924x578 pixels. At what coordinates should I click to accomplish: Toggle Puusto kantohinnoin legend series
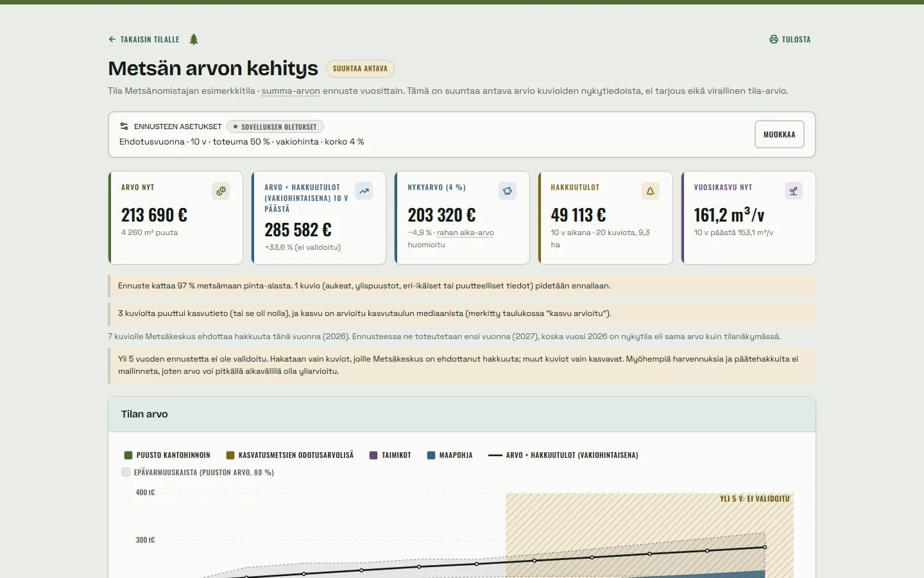pyautogui.click(x=167, y=455)
